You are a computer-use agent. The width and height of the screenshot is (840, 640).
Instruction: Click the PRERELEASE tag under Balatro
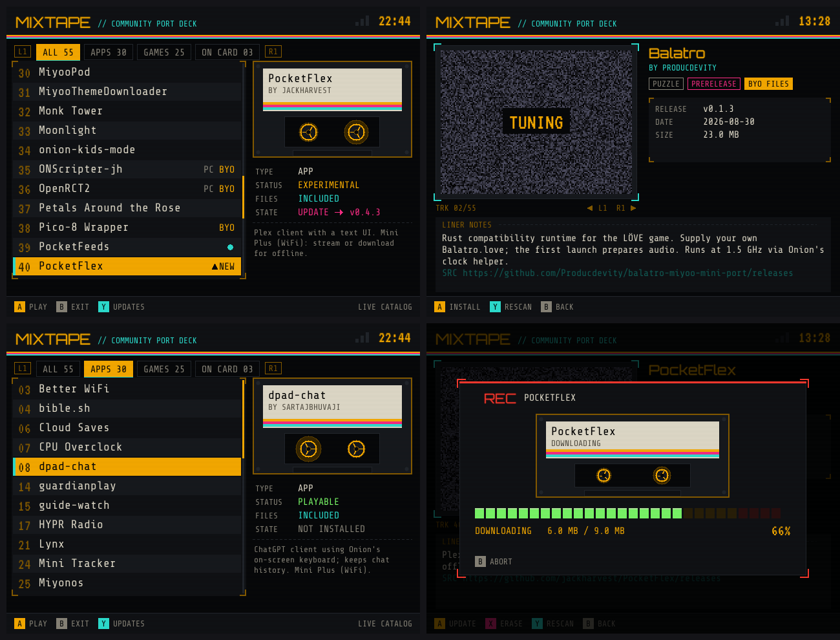[x=714, y=84]
